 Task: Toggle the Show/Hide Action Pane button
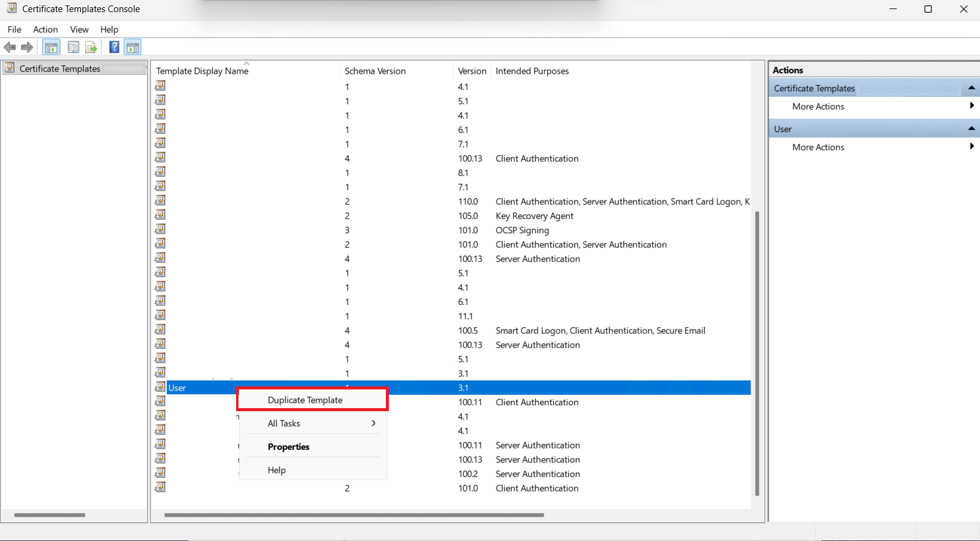133,47
